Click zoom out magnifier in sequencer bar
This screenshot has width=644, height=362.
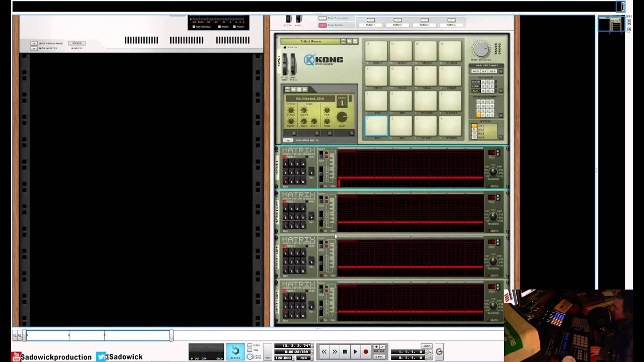click(x=16, y=335)
